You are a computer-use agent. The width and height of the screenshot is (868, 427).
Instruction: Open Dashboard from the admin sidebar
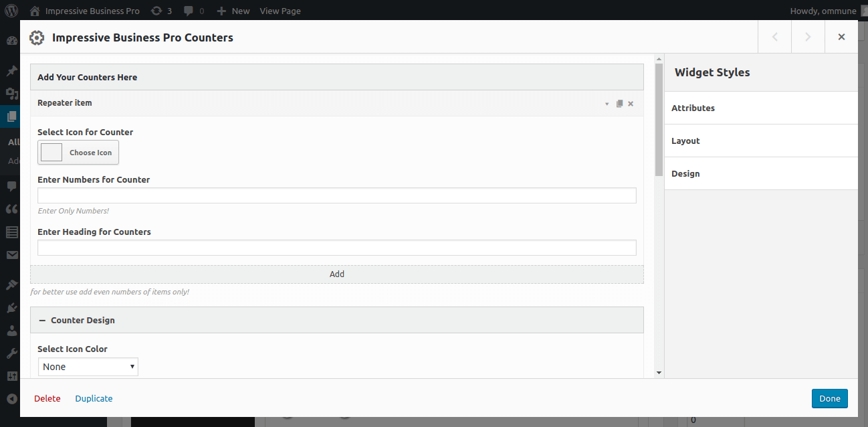11,41
